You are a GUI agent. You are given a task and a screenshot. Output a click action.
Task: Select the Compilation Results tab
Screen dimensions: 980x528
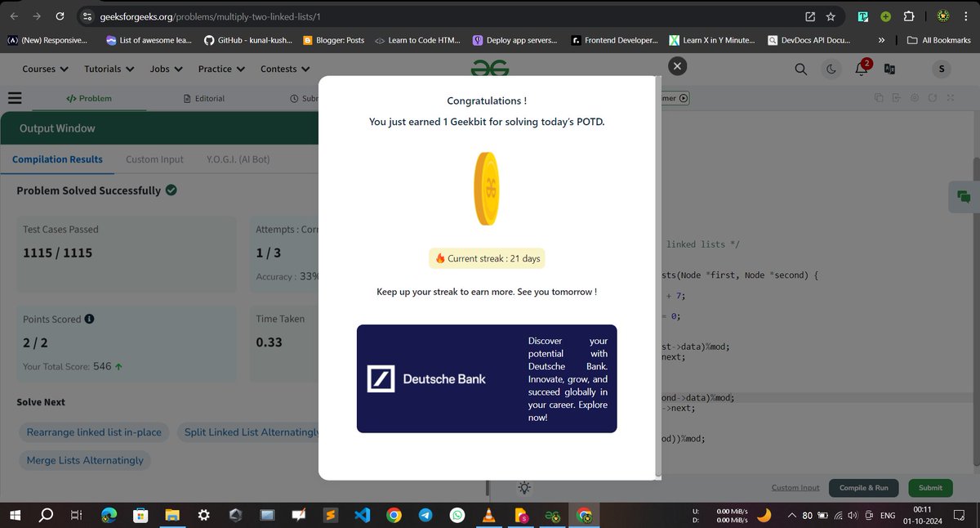[x=57, y=159]
